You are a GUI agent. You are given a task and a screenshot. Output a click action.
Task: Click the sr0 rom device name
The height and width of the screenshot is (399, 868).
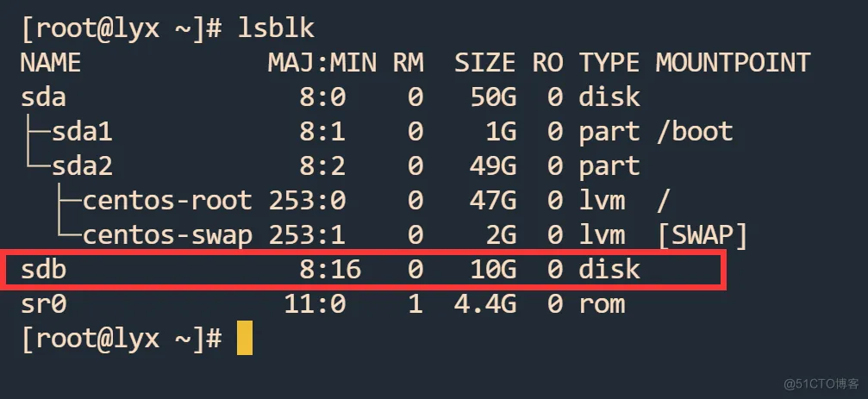pos(43,304)
